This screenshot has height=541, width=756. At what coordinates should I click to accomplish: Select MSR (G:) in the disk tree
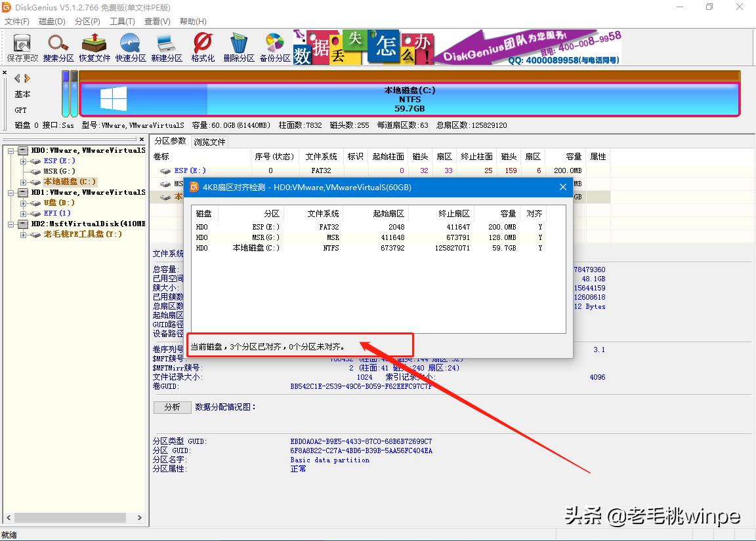click(x=59, y=171)
